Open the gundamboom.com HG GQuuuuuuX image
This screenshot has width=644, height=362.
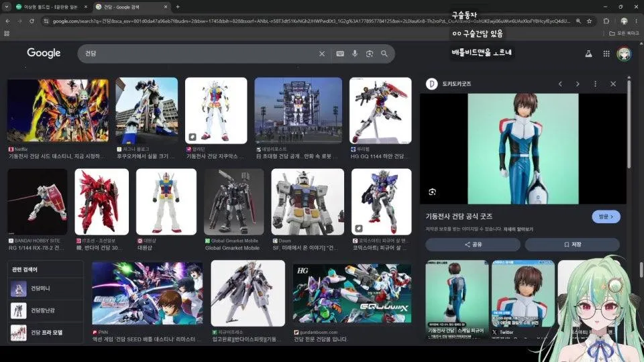352,294
